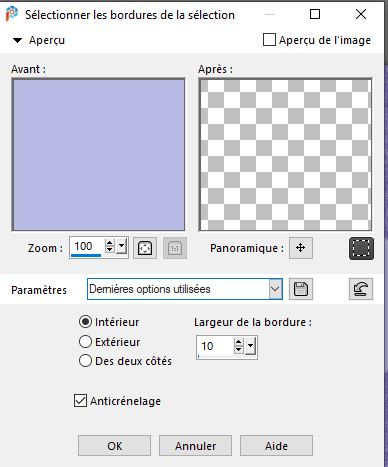
Task: Click the zoom 1:1 actual size icon
Action: click(175, 248)
